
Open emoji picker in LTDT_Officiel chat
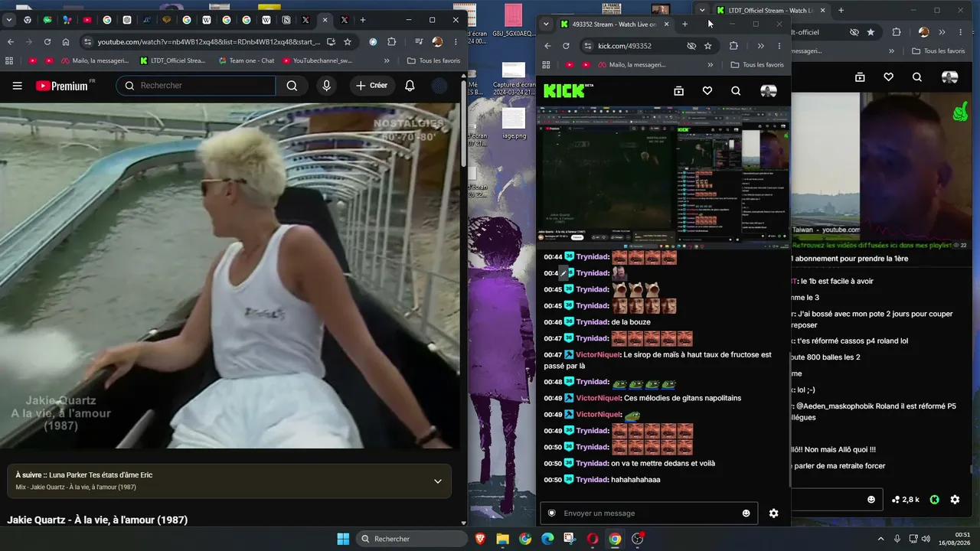[x=871, y=500]
